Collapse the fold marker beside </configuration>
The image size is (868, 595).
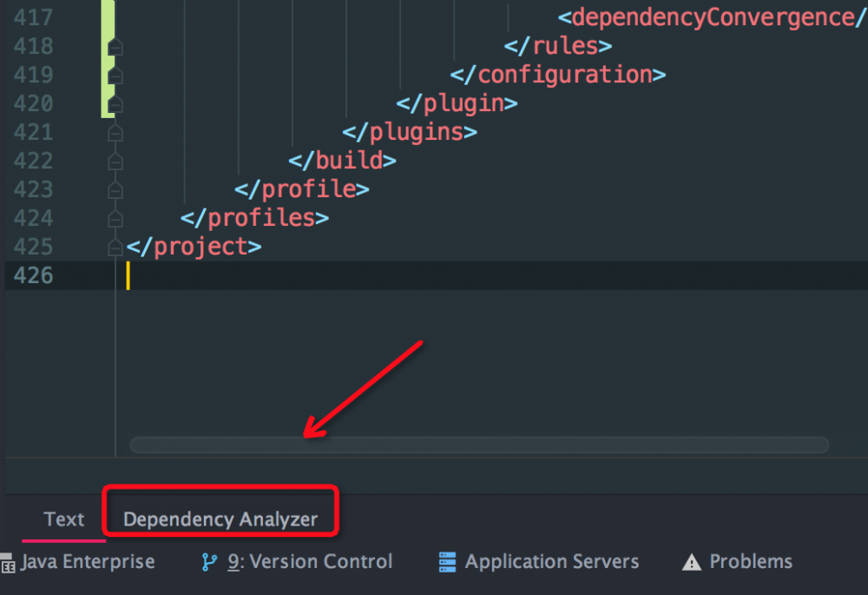click(x=115, y=76)
